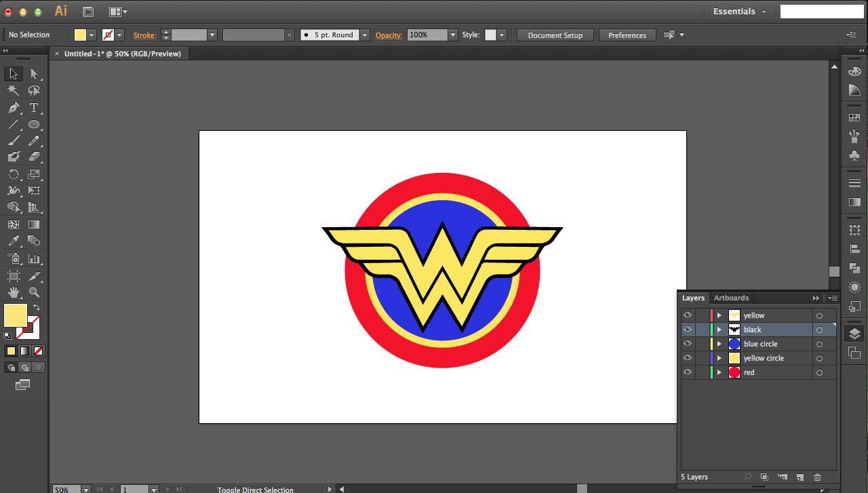Select the Lasso tool
The height and width of the screenshot is (493, 868).
coord(34,90)
